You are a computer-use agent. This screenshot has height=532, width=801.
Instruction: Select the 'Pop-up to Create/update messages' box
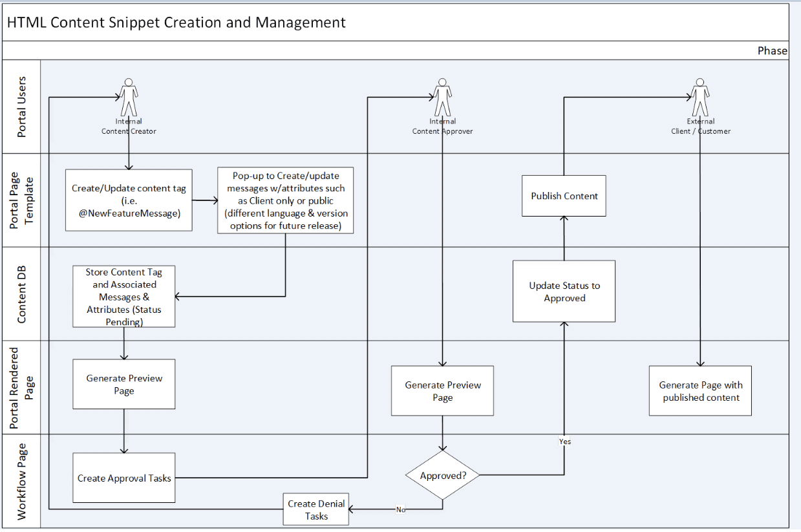[x=286, y=200]
